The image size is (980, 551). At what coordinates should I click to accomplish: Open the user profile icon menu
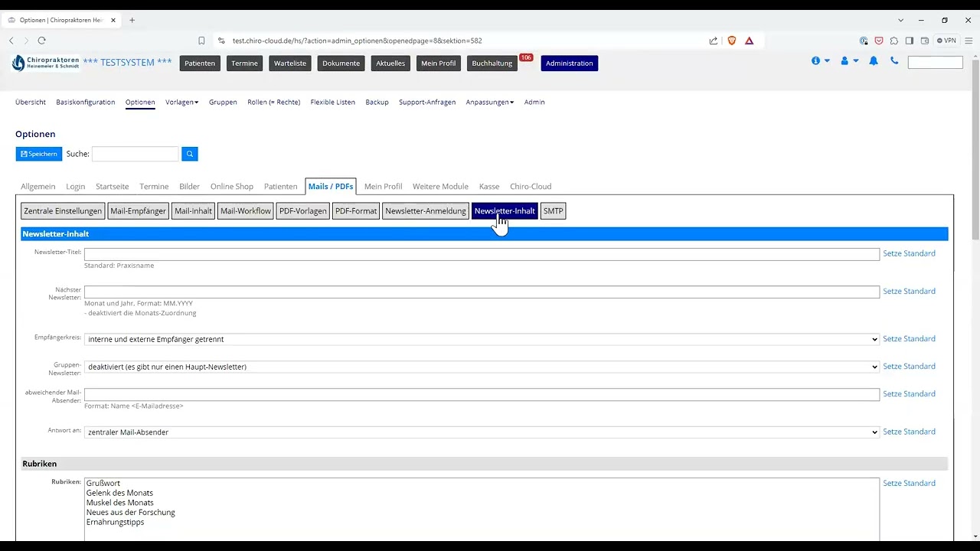pyautogui.click(x=849, y=61)
